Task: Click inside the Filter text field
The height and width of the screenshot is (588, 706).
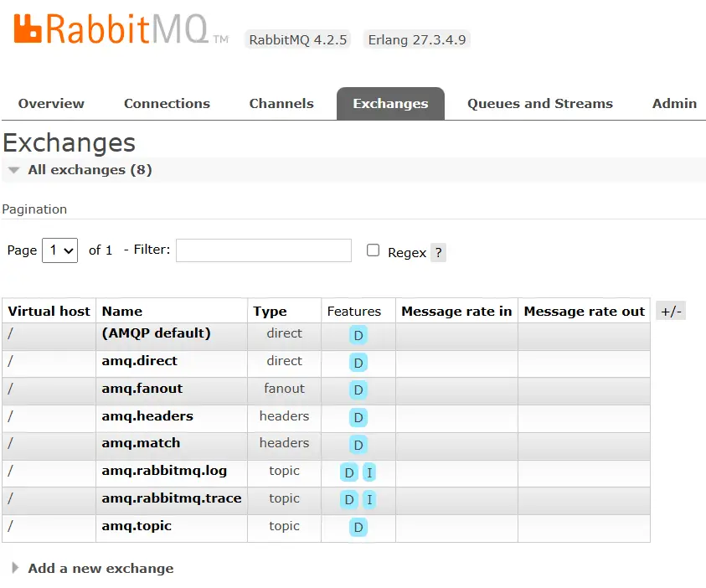Action: [x=263, y=250]
